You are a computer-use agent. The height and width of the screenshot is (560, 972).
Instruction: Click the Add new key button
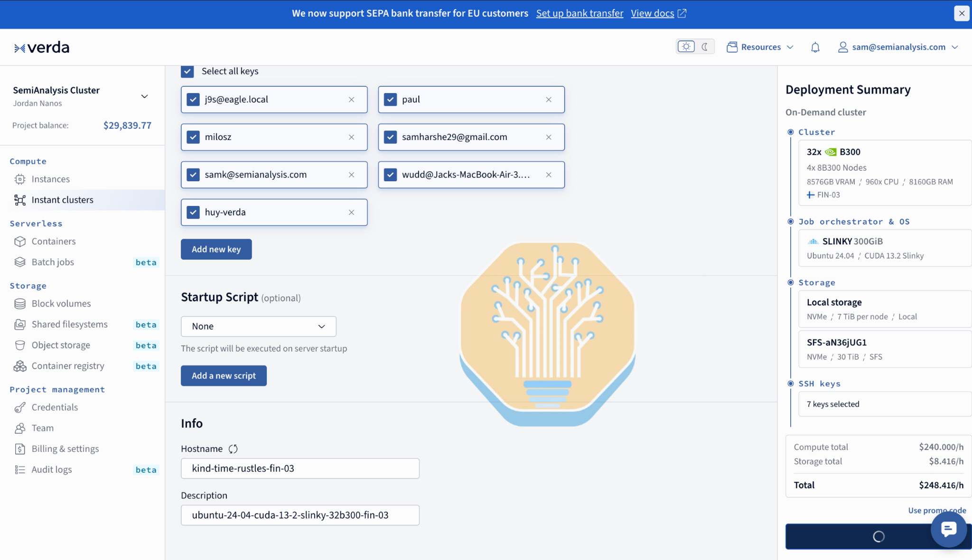pyautogui.click(x=216, y=250)
